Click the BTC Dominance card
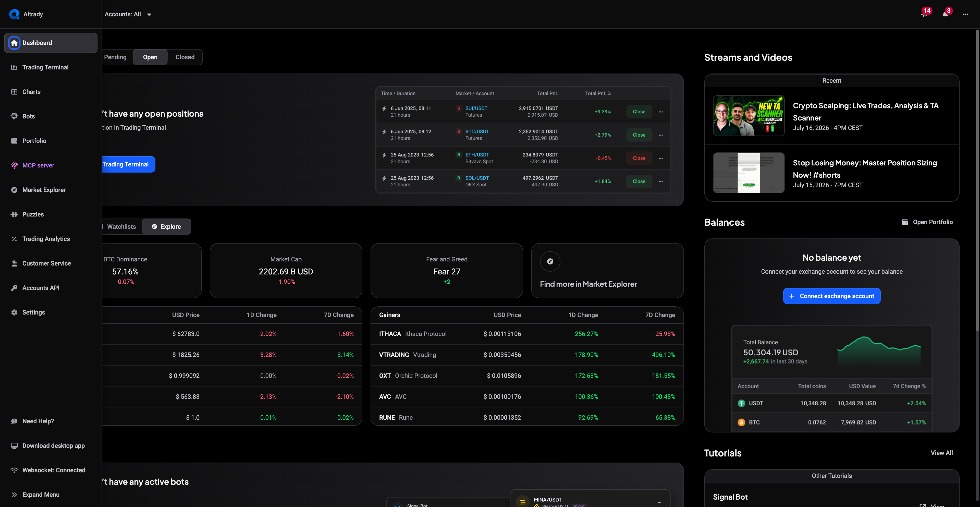980x507 pixels. coord(151,271)
